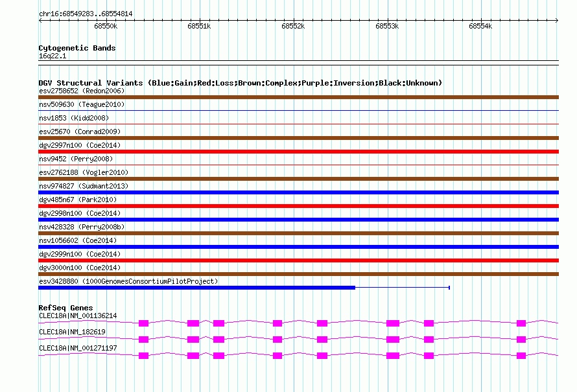
Task: Click the 68551k ruler mark
Action: tap(199, 26)
